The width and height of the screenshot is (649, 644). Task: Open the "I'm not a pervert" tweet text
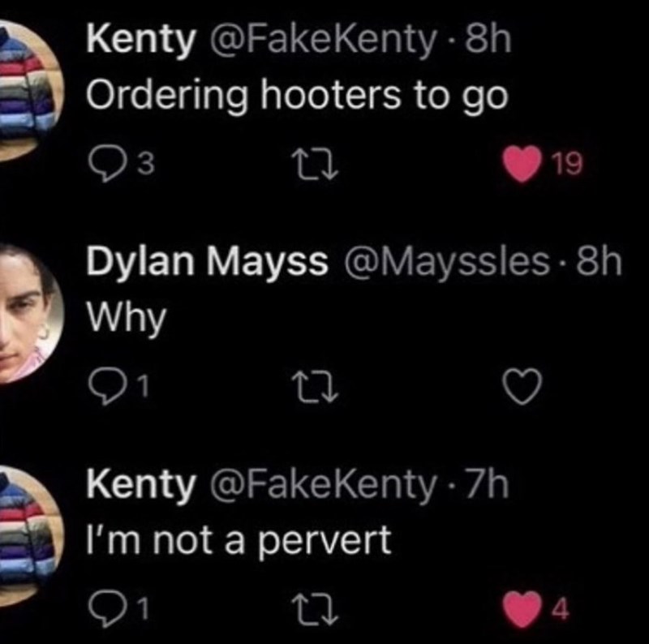click(238, 541)
